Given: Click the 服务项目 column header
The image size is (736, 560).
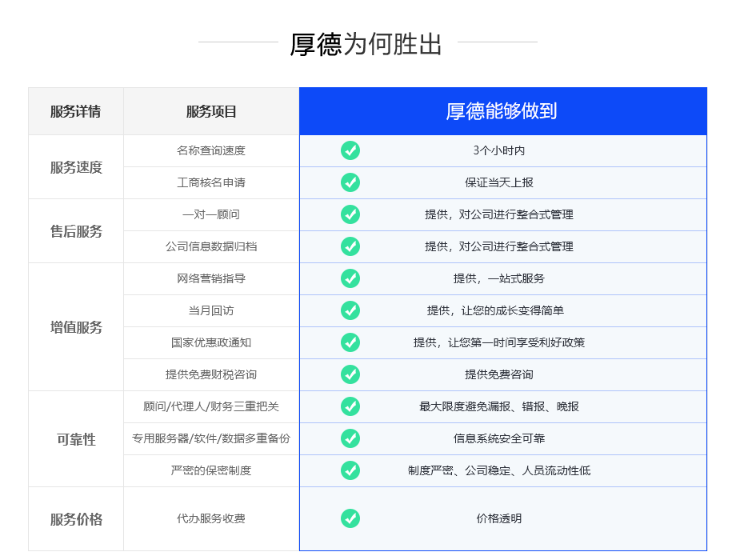Looking at the screenshot, I should pos(211,111).
